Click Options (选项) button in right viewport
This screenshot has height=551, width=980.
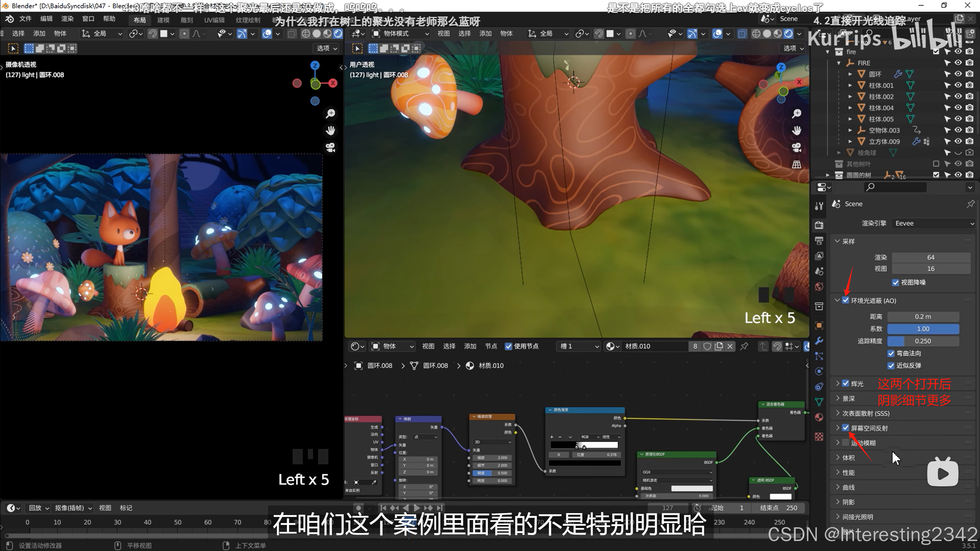793,48
